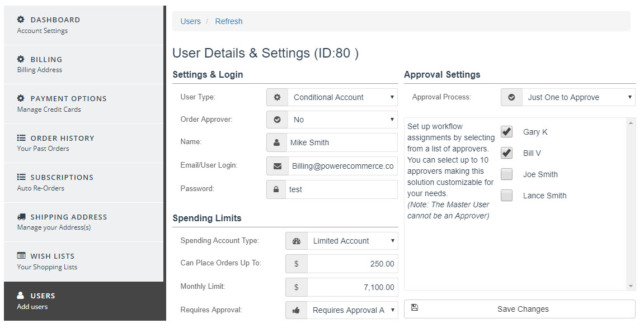Click the person icon beside Name field
The image size is (644, 333).
point(276,142)
